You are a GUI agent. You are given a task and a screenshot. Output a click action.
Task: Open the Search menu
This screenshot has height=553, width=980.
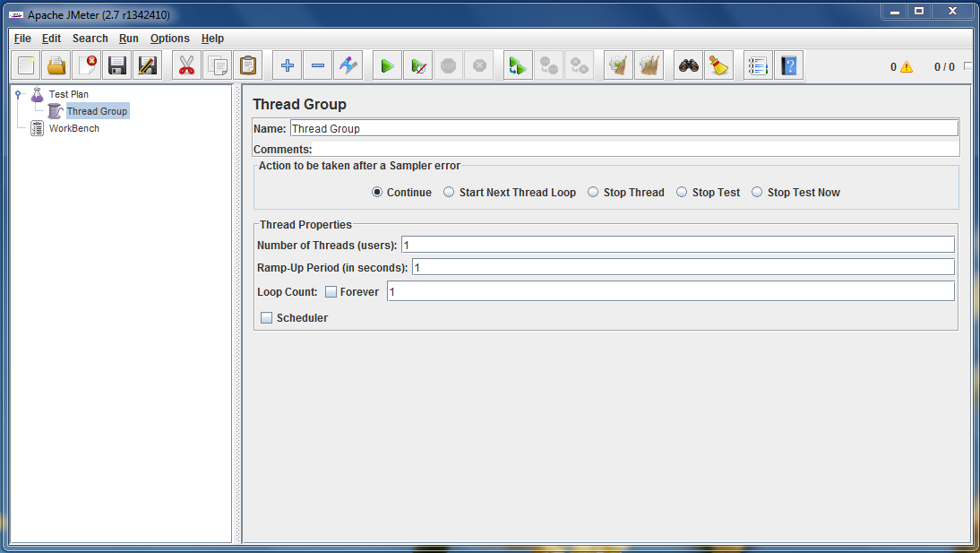(90, 39)
